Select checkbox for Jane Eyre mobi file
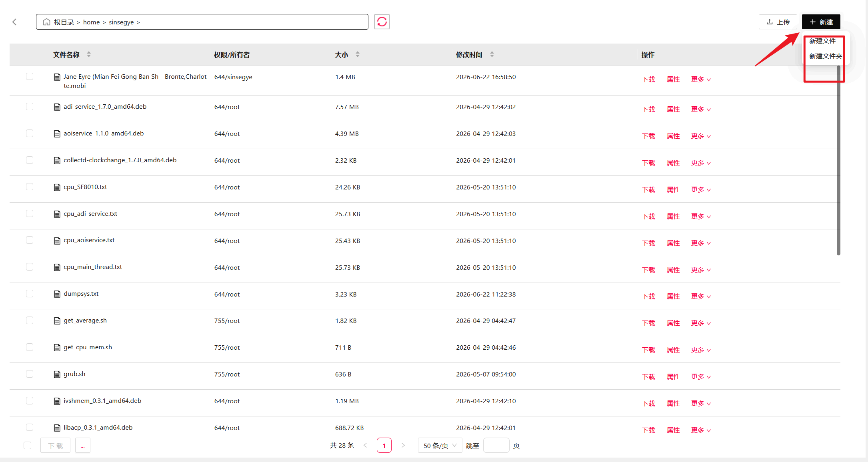Image resolution: width=868 pixels, height=462 pixels. [30, 76]
